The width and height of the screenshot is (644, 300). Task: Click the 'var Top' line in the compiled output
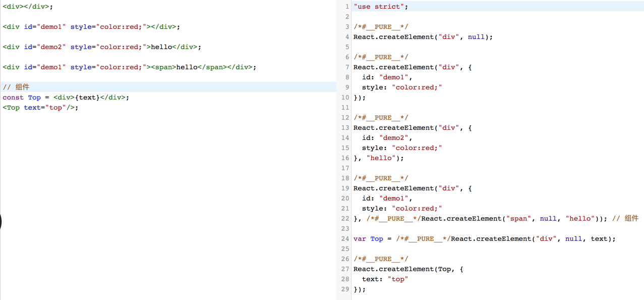(x=484, y=239)
